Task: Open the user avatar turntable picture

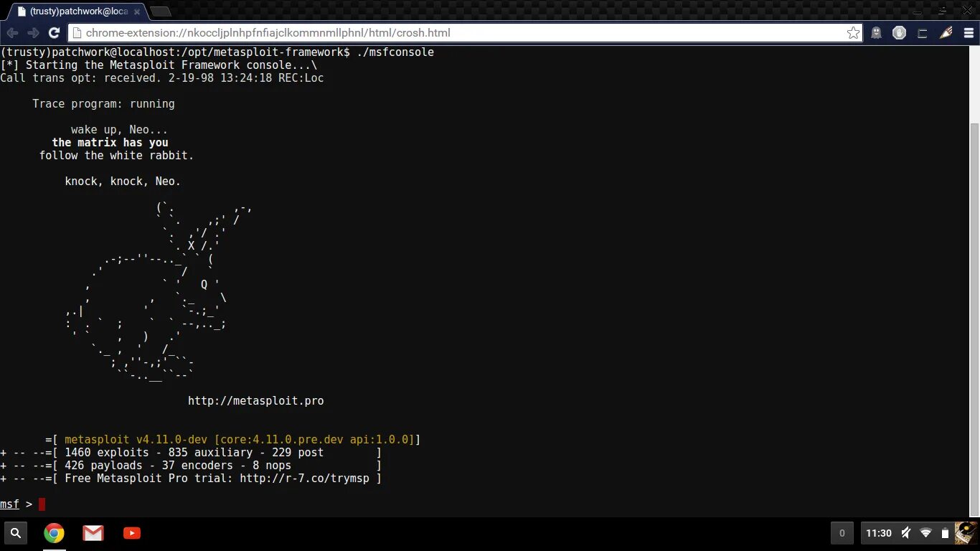Action: click(x=966, y=533)
